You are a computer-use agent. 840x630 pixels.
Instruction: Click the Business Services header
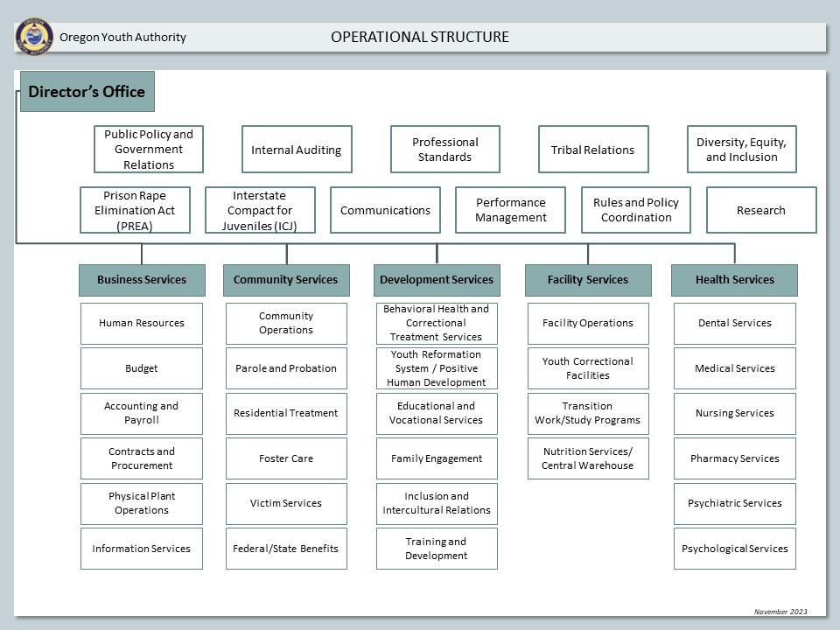tap(142, 280)
